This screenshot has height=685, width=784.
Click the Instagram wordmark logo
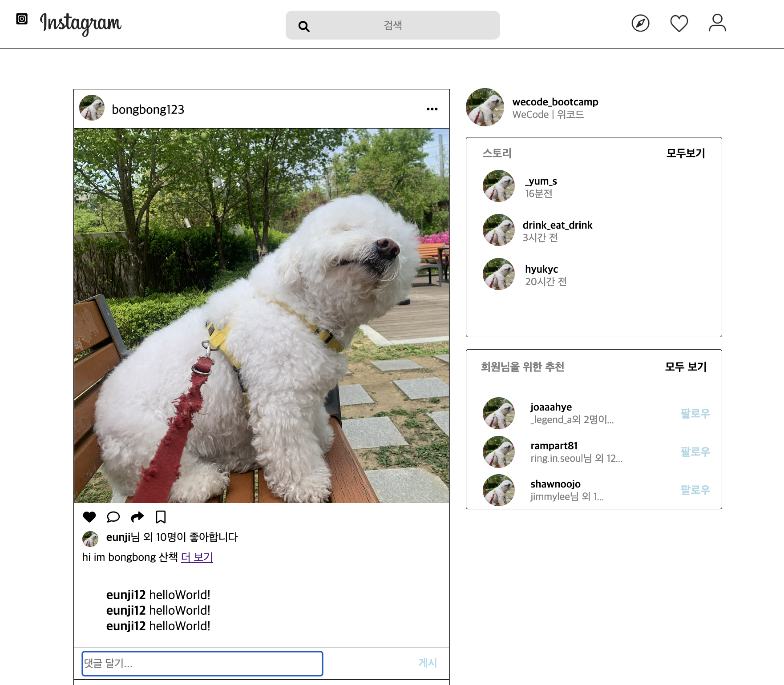[81, 24]
